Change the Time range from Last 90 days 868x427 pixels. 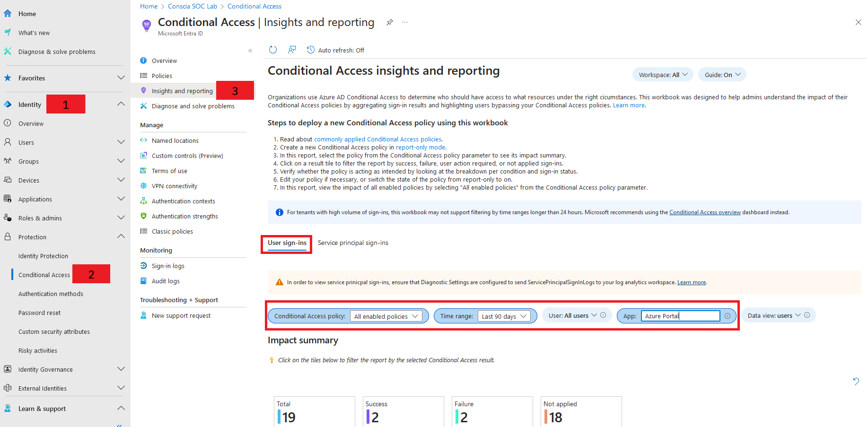coord(504,316)
